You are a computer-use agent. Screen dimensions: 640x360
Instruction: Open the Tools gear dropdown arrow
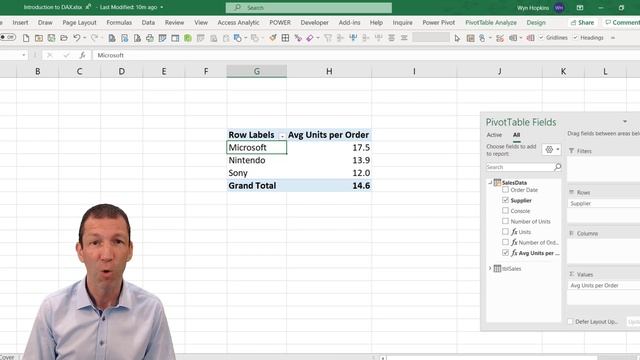point(558,149)
